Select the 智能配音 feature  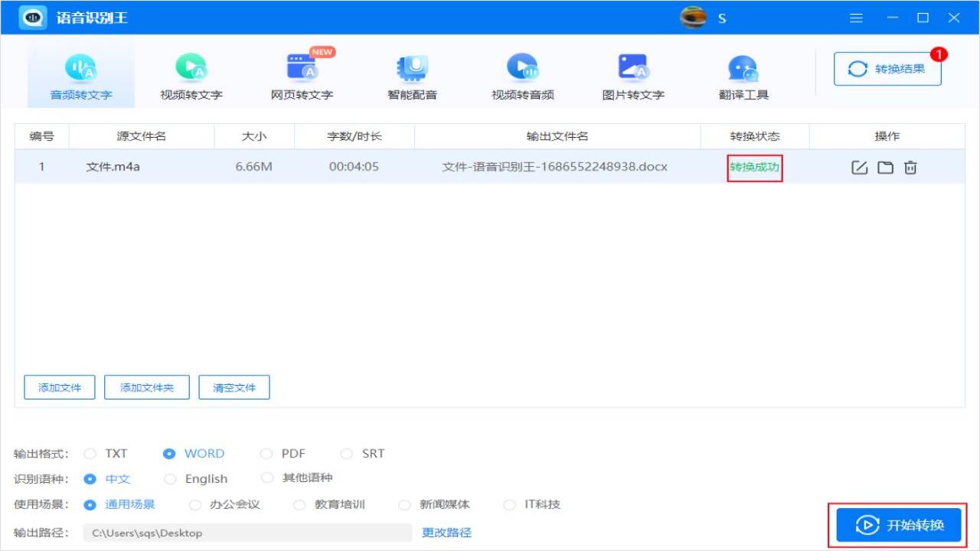click(412, 73)
